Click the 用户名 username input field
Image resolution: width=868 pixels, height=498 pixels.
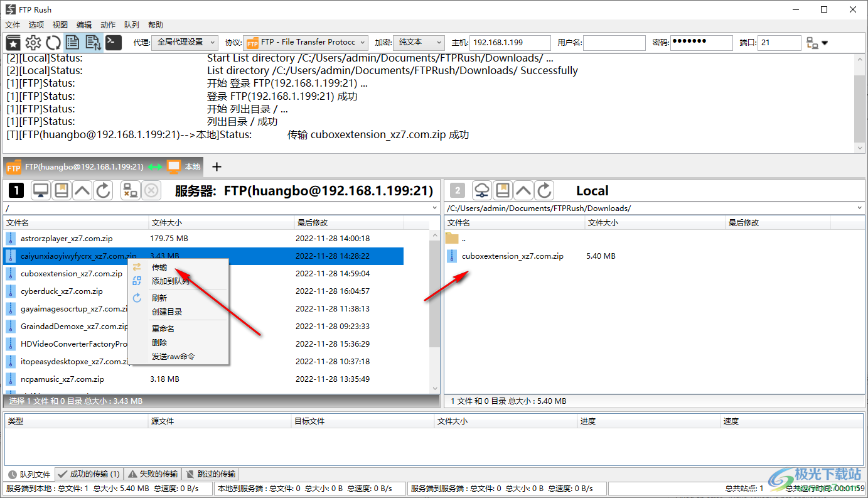point(614,43)
